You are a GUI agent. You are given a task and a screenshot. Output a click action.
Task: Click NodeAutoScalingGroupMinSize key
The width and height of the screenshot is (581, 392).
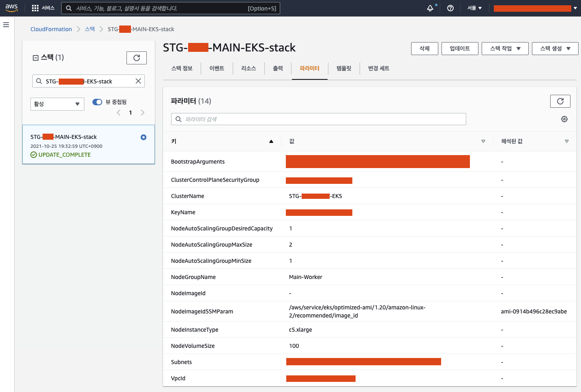coord(211,261)
